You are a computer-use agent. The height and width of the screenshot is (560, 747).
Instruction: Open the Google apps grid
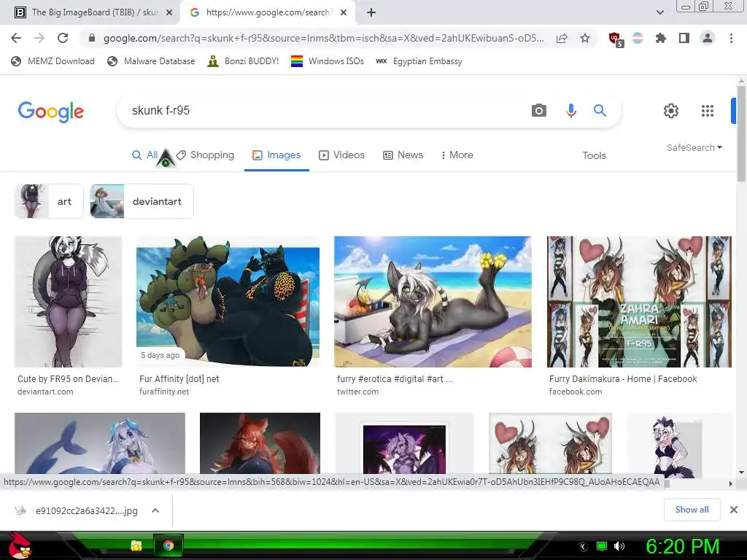point(708,111)
